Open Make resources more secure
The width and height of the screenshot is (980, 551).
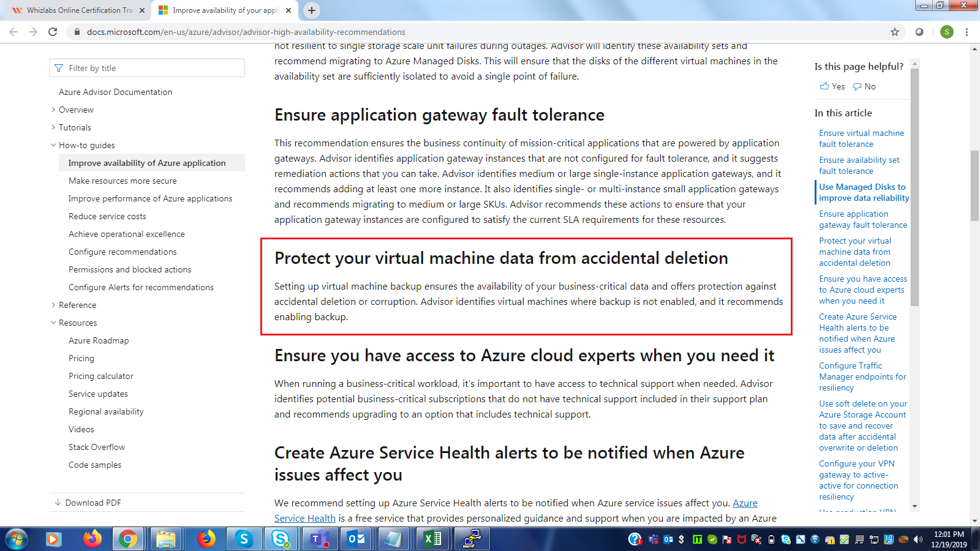pos(123,181)
